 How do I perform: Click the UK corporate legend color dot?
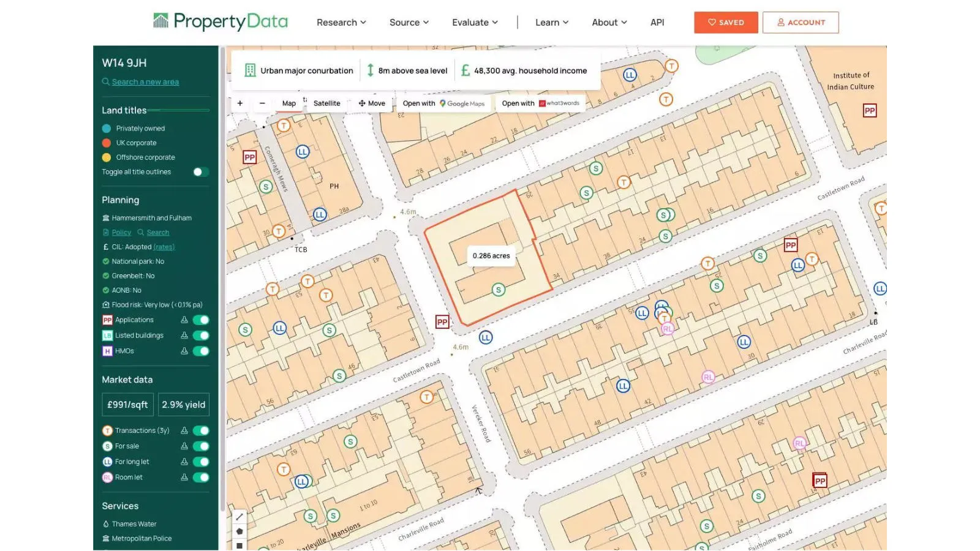tap(106, 143)
